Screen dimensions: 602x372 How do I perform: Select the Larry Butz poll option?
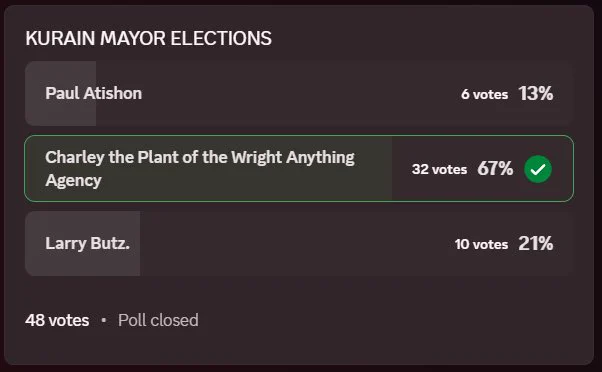coord(299,243)
